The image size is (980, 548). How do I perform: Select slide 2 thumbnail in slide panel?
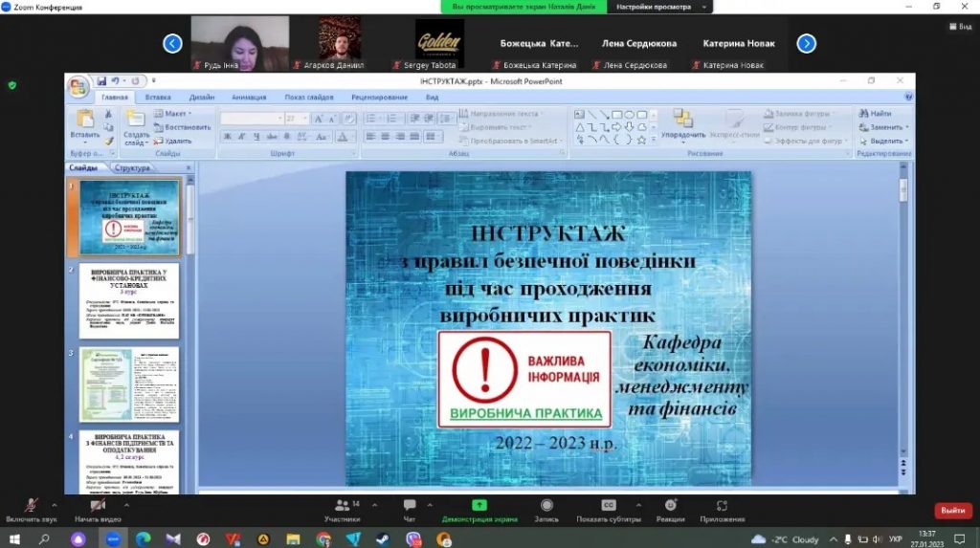pos(128,301)
